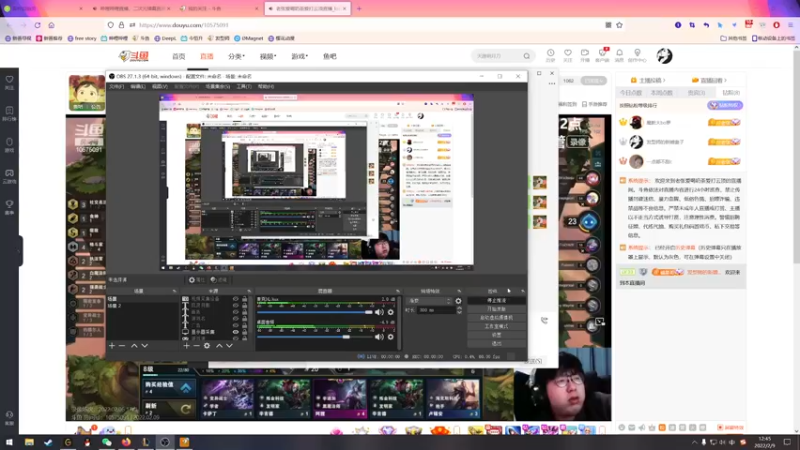The image size is (800, 450).
Task: Open a new browser tab
Action: [359, 9]
